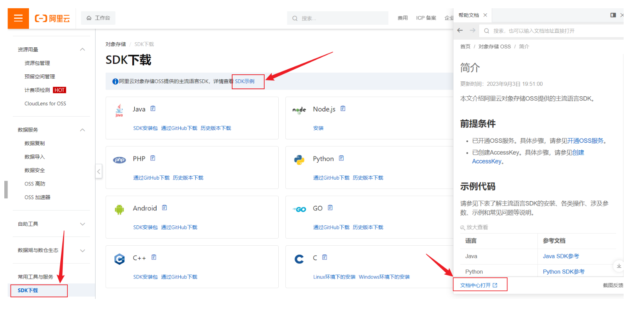Open the orange hamburger menu
Screen dimensions: 644x313
pyautogui.click(x=18, y=18)
